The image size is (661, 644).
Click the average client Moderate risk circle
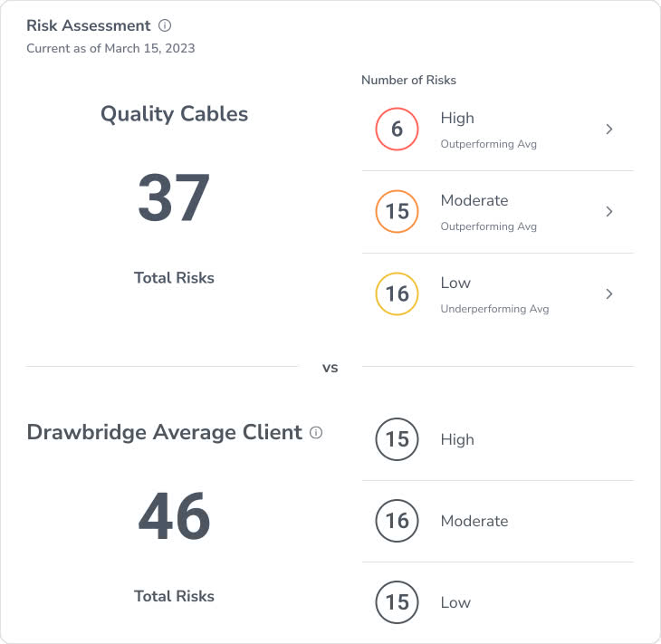click(x=397, y=521)
